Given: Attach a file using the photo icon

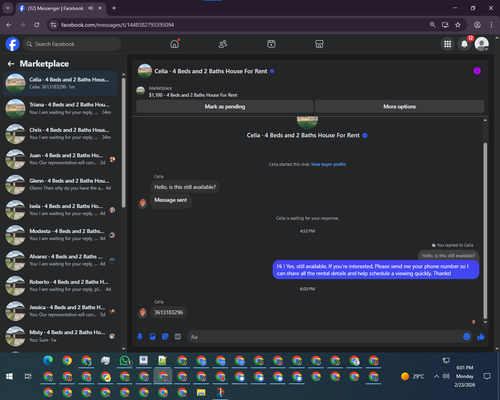Looking at the screenshot, I should pyautogui.click(x=153, y=337).
